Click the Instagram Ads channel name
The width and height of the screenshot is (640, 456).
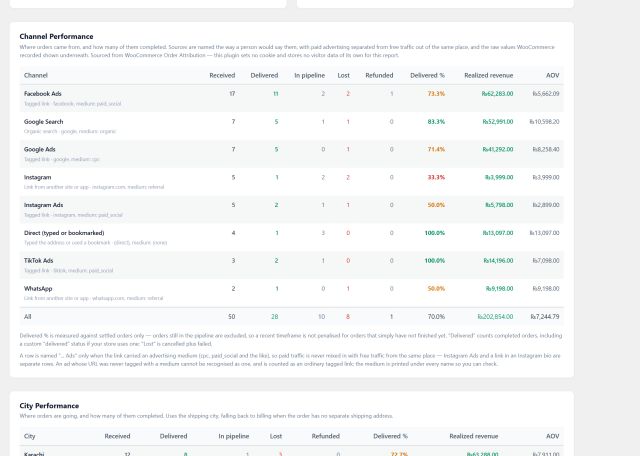(x=43, y=205)
